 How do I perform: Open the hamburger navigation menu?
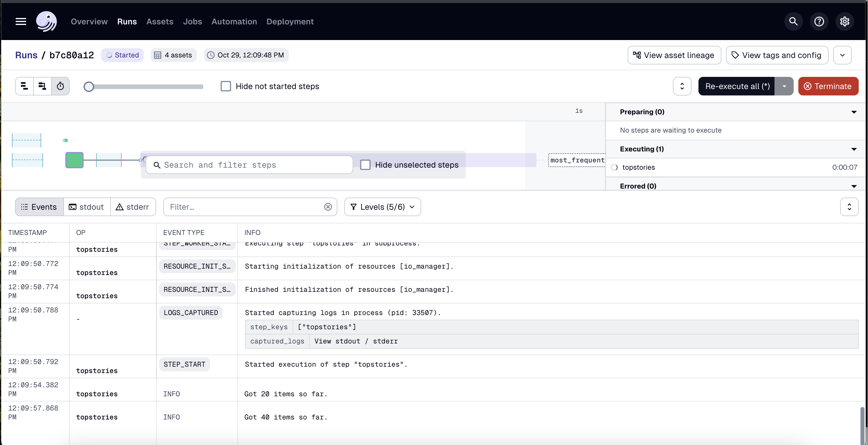[21, 21]
